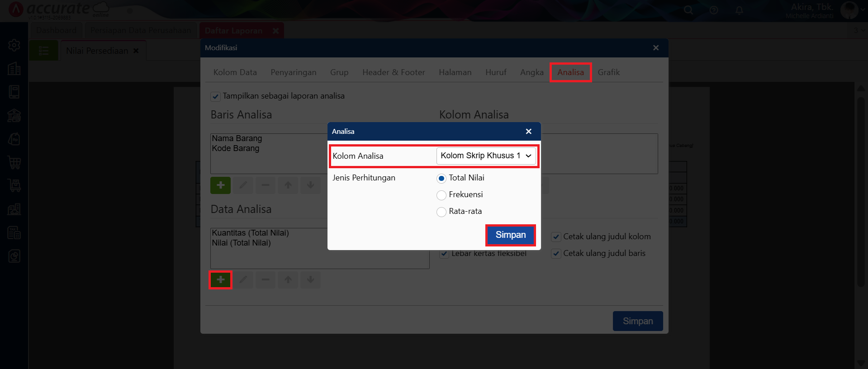Uncheck Cetak ulang judul kolom
This screenshot has height=369, width=868.
click(556, 237)
